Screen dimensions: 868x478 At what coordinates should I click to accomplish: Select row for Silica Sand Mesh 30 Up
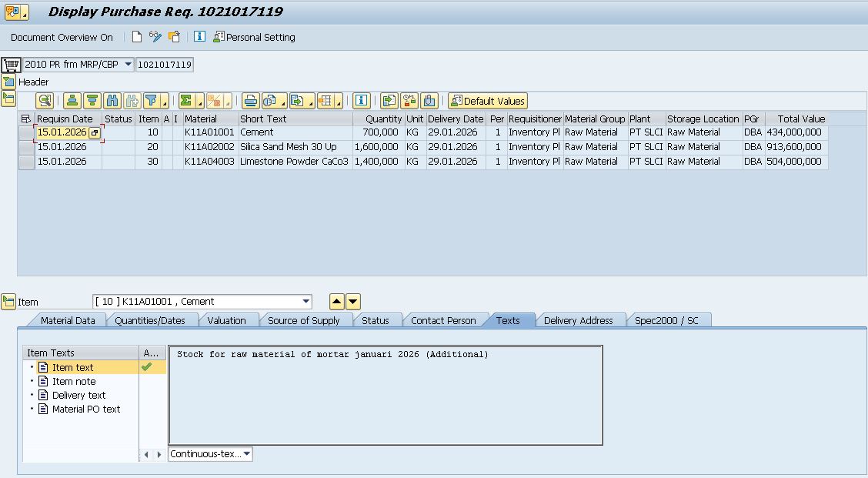tap(26, 147)
